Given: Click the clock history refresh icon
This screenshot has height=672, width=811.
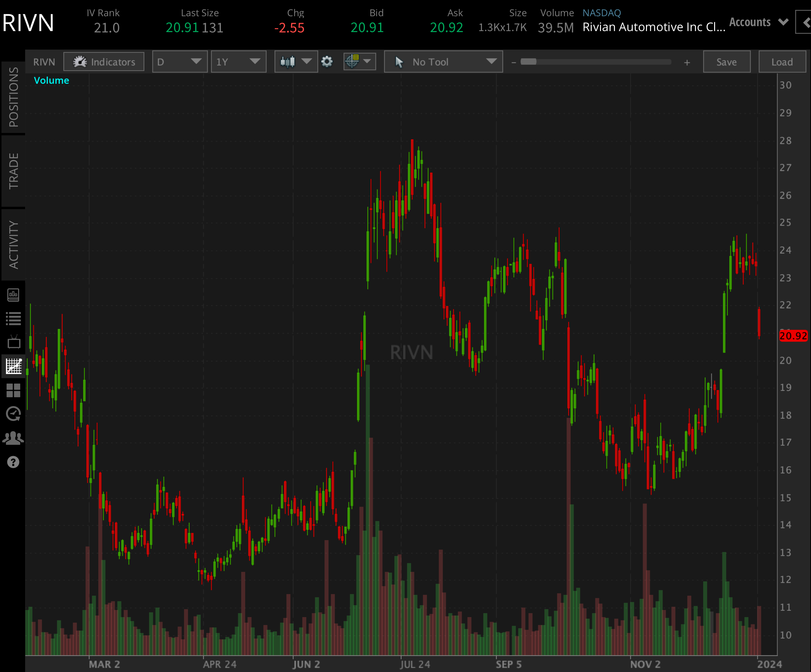Looking at the screenshot, I should (13, 414).
